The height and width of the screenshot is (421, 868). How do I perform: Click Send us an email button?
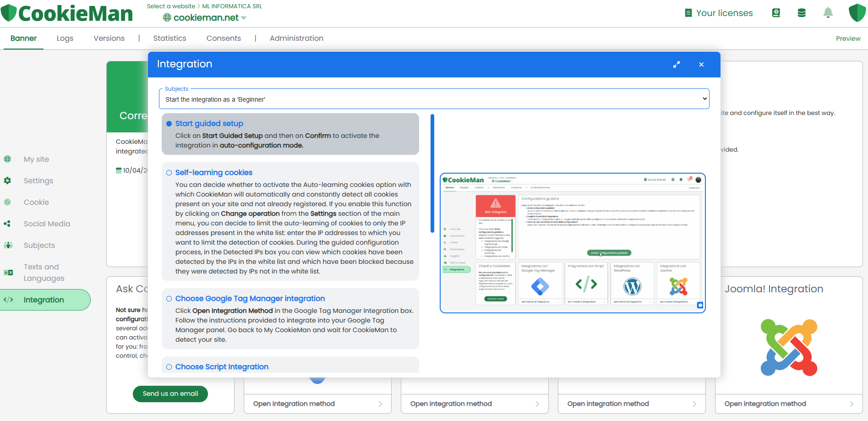click(170, 394)
